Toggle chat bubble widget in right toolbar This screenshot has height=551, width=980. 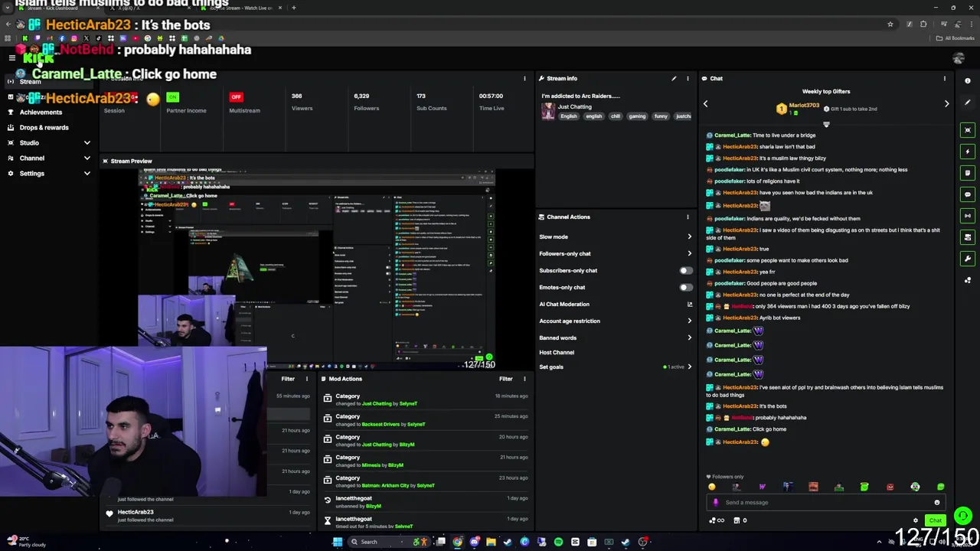pyautogui.click(x=968, y=194)
